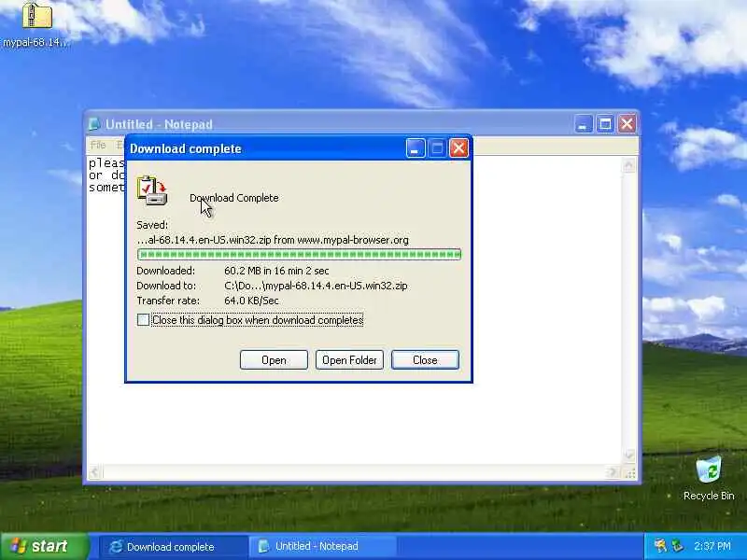The image size is (747, 560).
Task: Click the first system tray icon
Action: pos(660,546)
